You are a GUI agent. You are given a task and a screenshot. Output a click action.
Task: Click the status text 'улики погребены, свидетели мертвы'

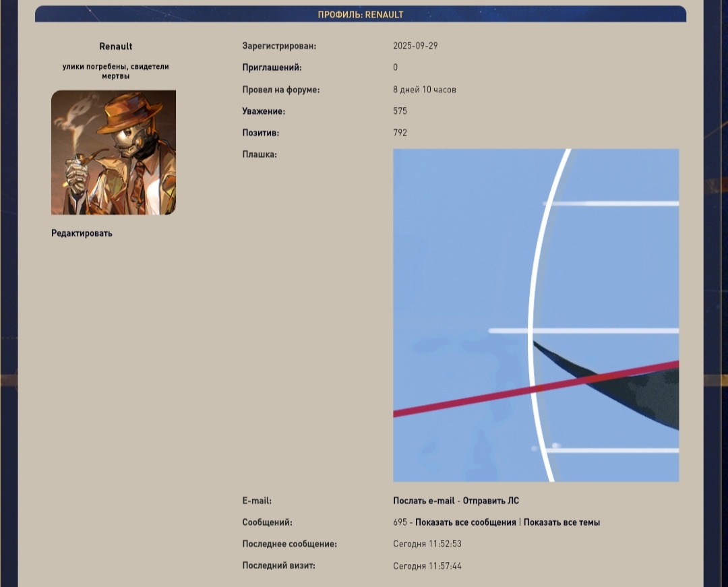(x=116, y=71)
